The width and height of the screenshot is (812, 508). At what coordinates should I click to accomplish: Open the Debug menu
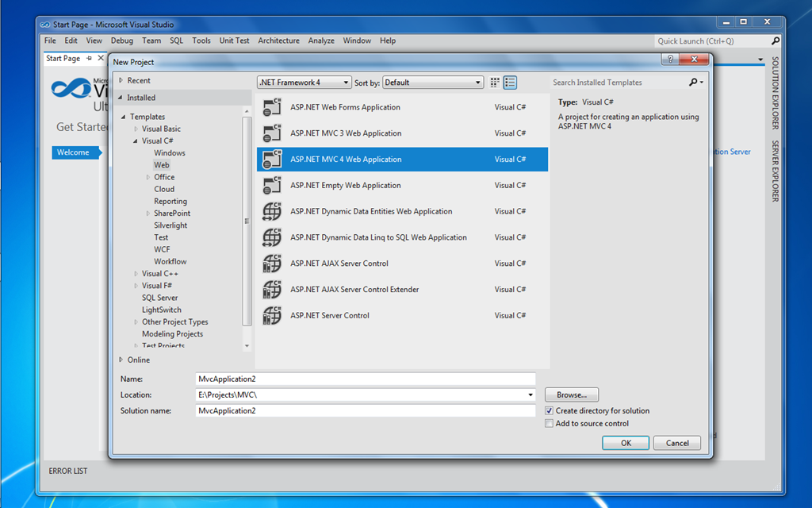[121, 40]
